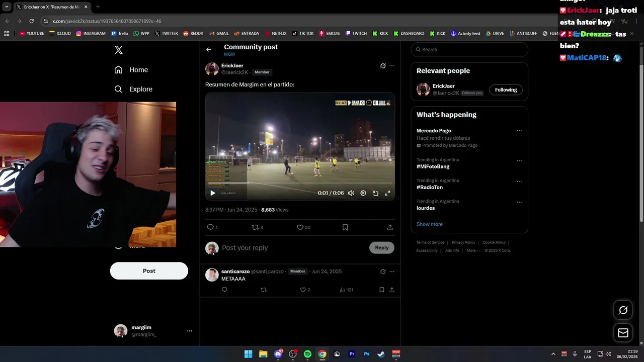
Task: Open the Chrome apps grid icon
Action: click(7, 34)
